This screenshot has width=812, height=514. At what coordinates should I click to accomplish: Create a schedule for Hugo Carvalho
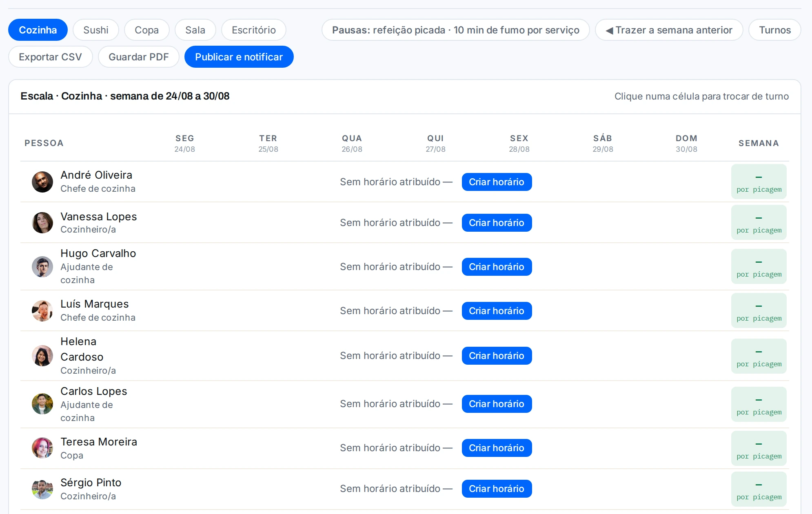point(497,267)
